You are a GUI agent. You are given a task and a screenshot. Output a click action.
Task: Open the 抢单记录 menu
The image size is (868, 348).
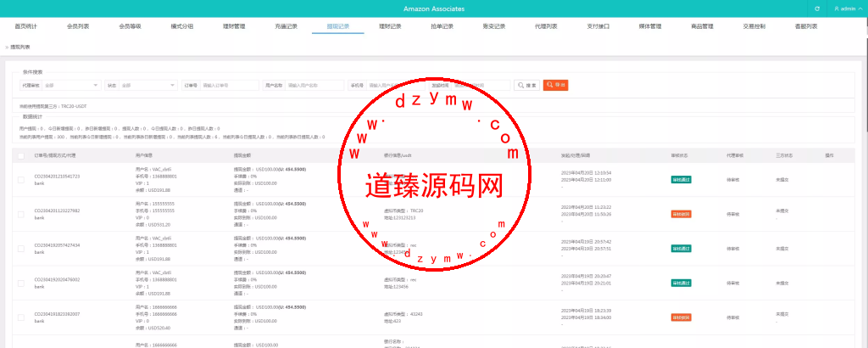[442, 26]
